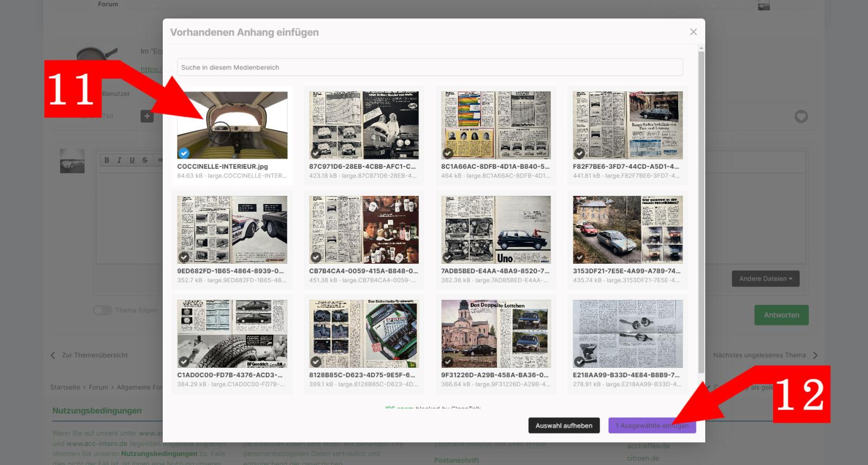The image size is (868, 465).
Task: Select the COCCINELLE-INTERIEUR.jpg thumbnail
Action: (x=232, y=125)
